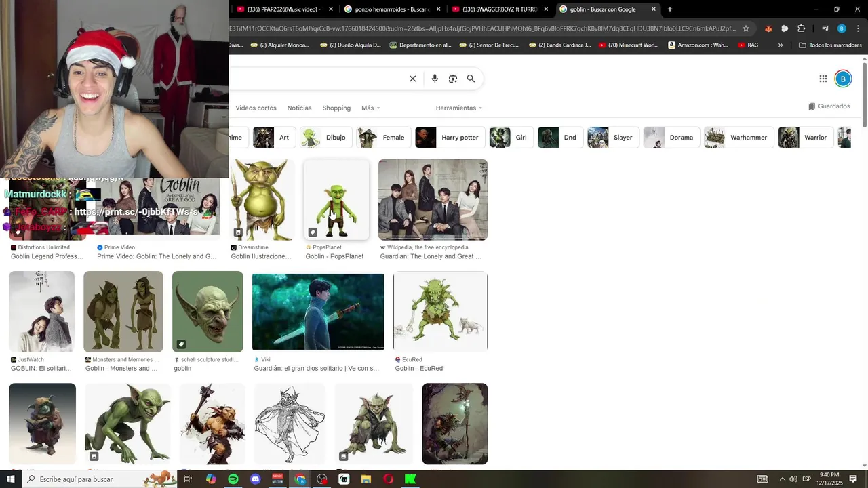Filter images by the 'Warhammer' chip
Image resolution: width=868 pixels, height=488 pixels.
(x=739, y=138)
